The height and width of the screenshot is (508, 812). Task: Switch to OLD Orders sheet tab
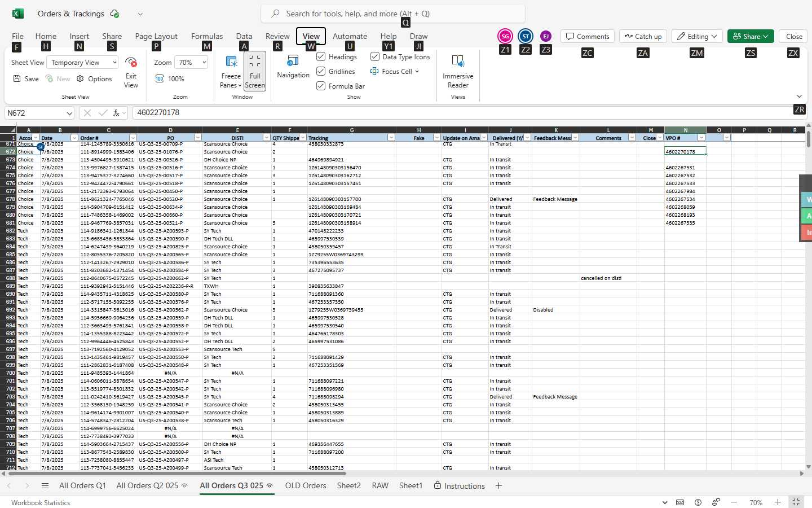tap(306, 485)
